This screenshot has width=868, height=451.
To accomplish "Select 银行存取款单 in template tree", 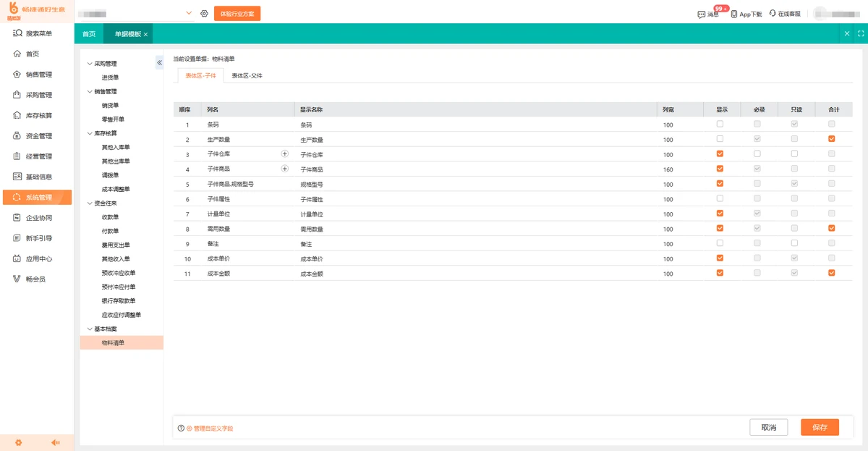I will pyautogui.click(x=119, y=301).
